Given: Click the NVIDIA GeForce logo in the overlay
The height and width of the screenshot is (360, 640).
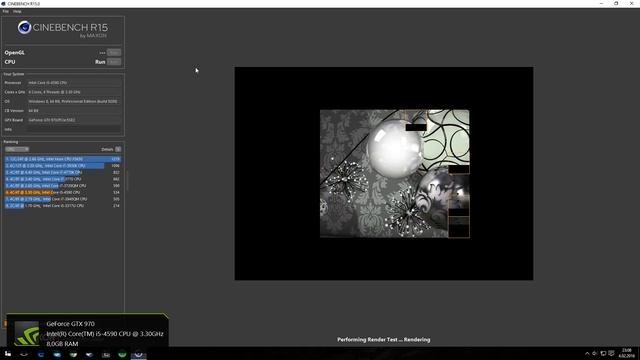Looking at the screenshot, I should [27, 333].
